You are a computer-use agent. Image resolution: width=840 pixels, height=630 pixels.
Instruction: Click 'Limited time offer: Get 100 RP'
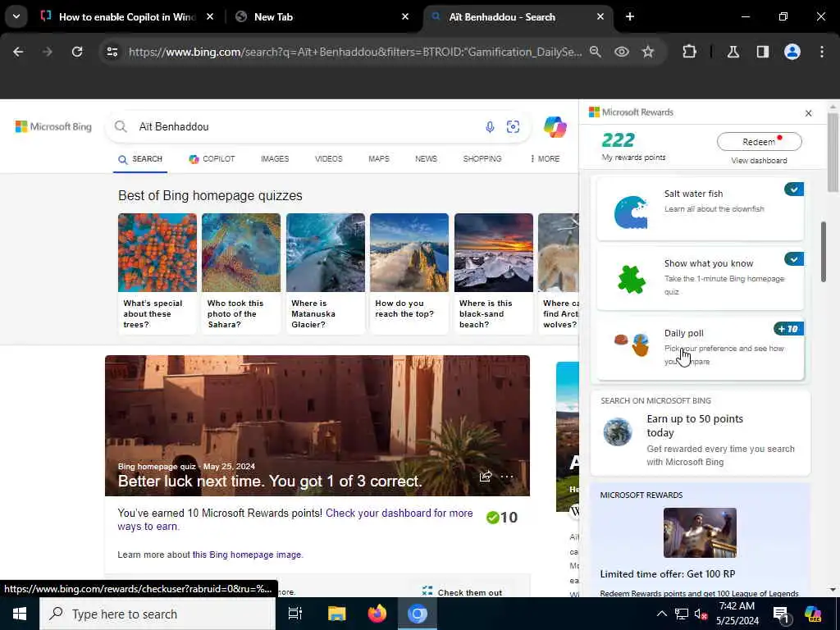[x=668, y=574]
